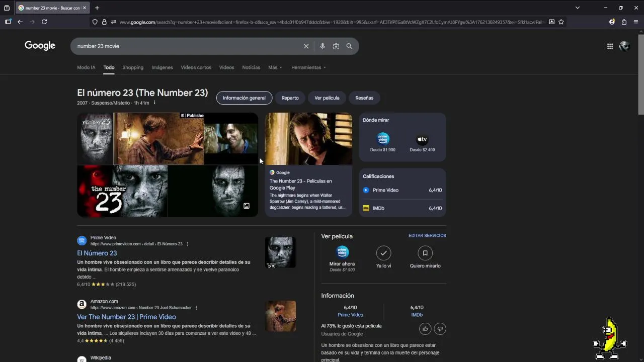Viewport: 644px width, 362px height.
Task: Open 'Ver The Number 23 | Prime Video' link
Action: [126, 317]
